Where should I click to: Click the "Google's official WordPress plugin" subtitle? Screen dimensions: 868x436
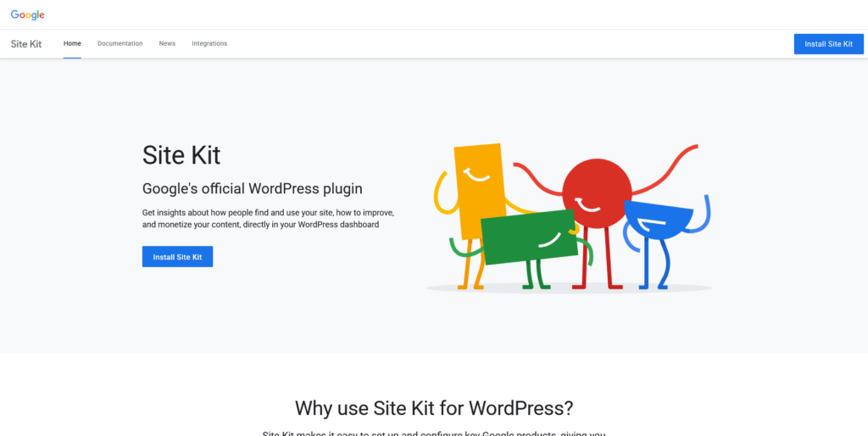click(253, 188)
